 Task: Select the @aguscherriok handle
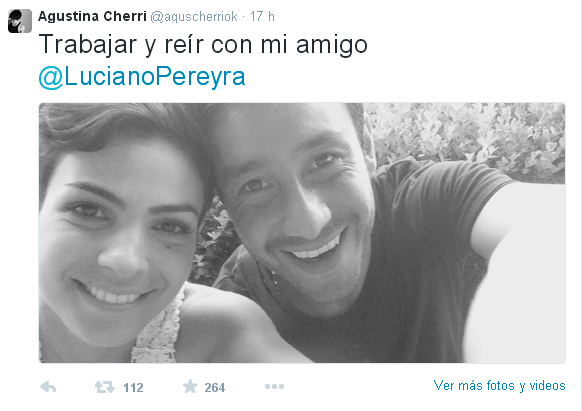pos(194,17)
